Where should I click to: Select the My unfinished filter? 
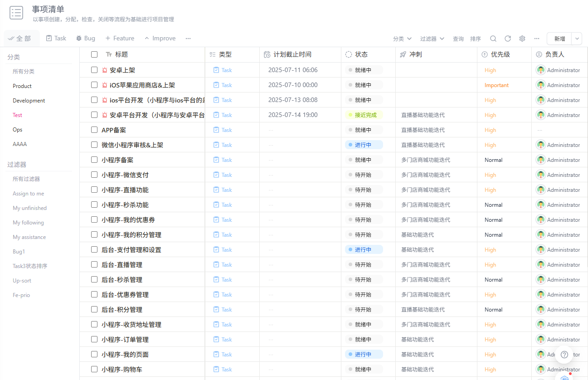(29, 208)
